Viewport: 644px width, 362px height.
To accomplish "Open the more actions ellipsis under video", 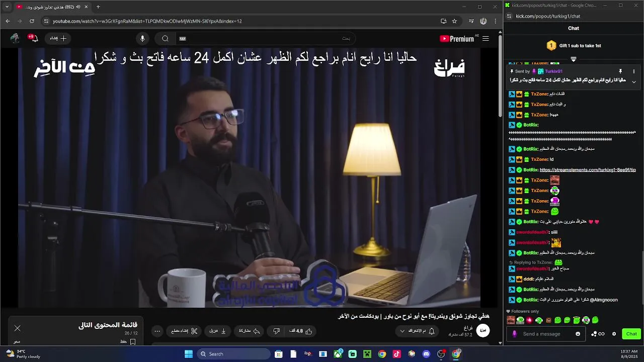I will coord(157,331).
